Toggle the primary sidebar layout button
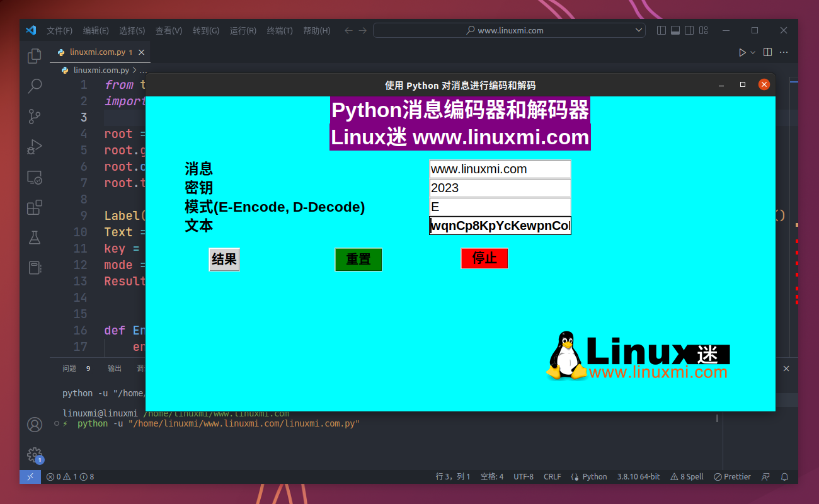The image size is (819, 504). coord(661,30)
